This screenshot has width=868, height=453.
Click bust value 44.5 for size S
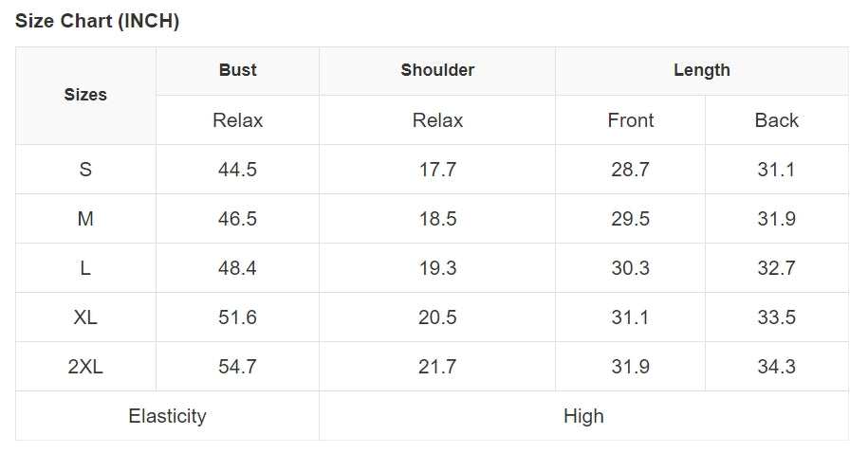click(237, 170)
